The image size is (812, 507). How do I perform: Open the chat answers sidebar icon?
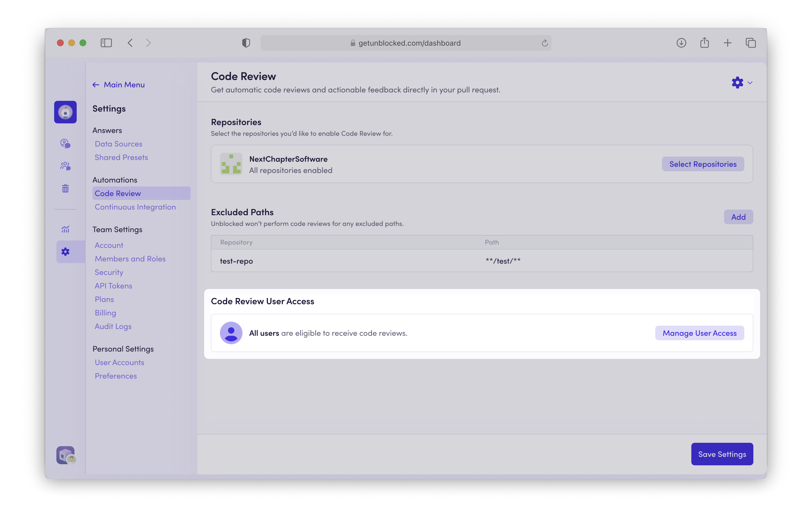tap(65, 144)
